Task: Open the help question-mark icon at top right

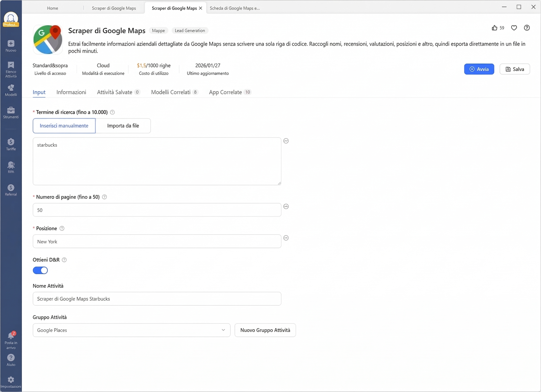Action: click(527, 28)
